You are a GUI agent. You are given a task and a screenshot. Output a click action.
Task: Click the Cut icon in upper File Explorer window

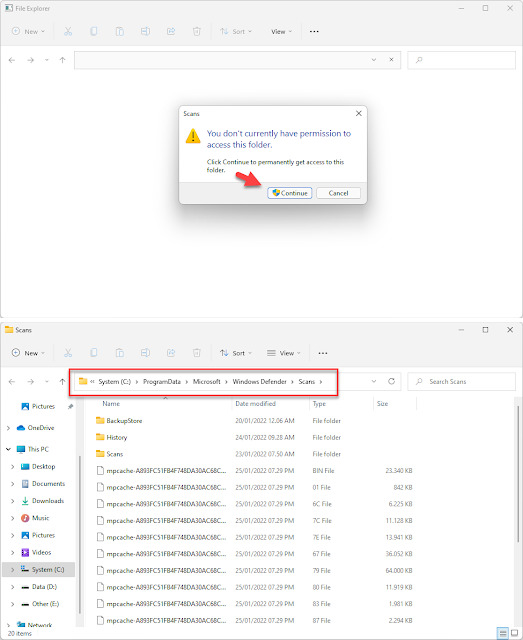68,31
